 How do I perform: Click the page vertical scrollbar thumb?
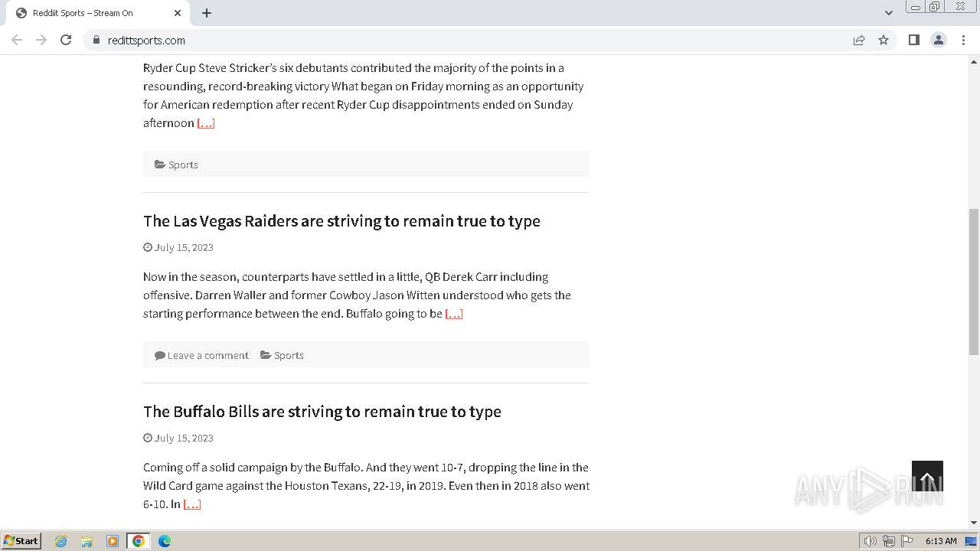point(974,280)
